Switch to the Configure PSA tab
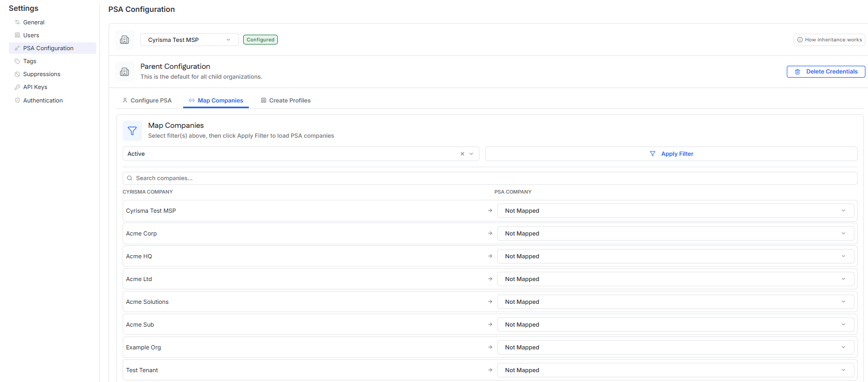 [147, 100]
